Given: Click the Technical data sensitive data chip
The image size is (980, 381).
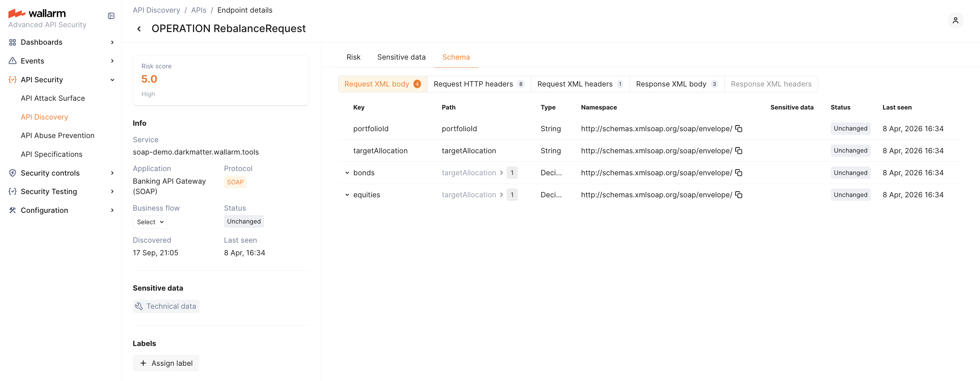Looking at the screenshot, I should (166, 306).
